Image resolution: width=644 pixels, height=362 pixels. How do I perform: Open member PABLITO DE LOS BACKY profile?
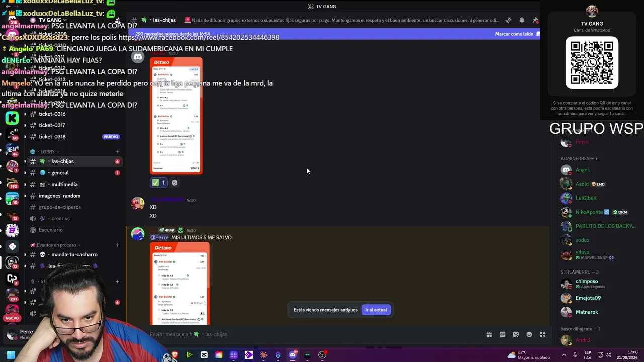599,226
